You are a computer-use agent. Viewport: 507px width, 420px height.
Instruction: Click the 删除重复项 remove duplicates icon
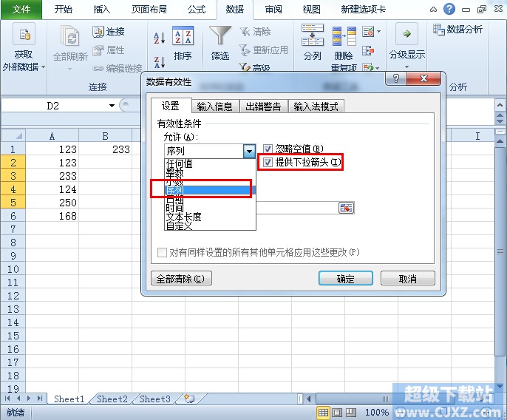[x=344, y=36]
